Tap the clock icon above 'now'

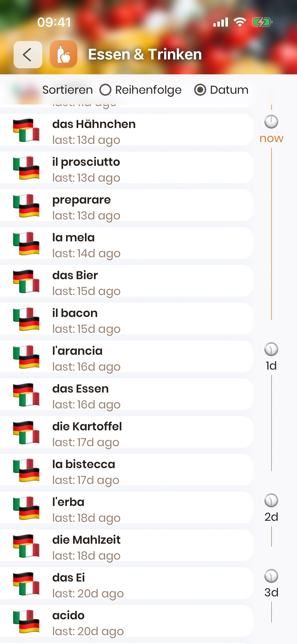coord(271,122)
